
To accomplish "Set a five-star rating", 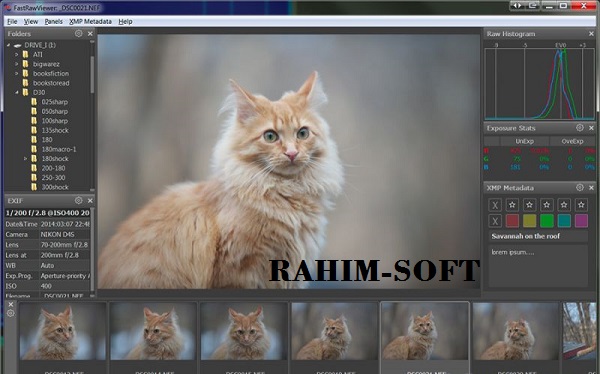I will tap(581, 205).
